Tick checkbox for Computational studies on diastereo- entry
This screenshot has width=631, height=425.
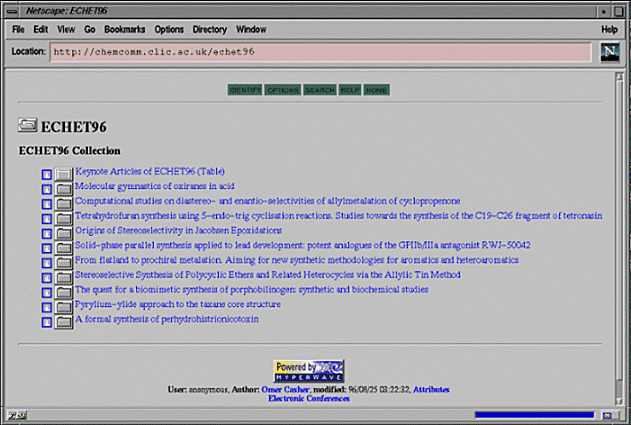coord(47,204)
